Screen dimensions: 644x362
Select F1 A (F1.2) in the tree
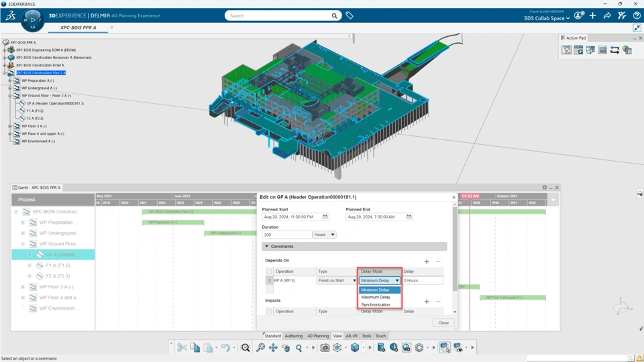tap(35, 111)
